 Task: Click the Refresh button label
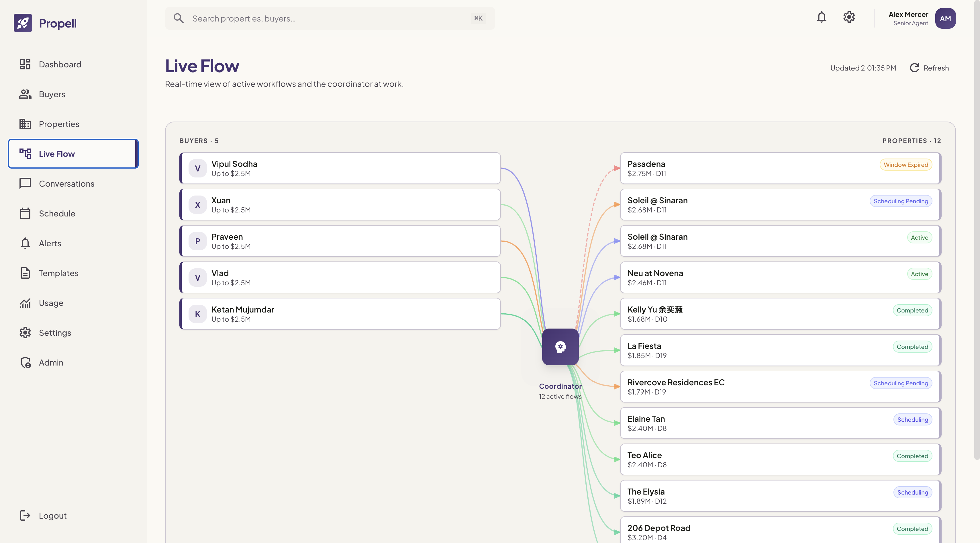click(x=936, y=68)
